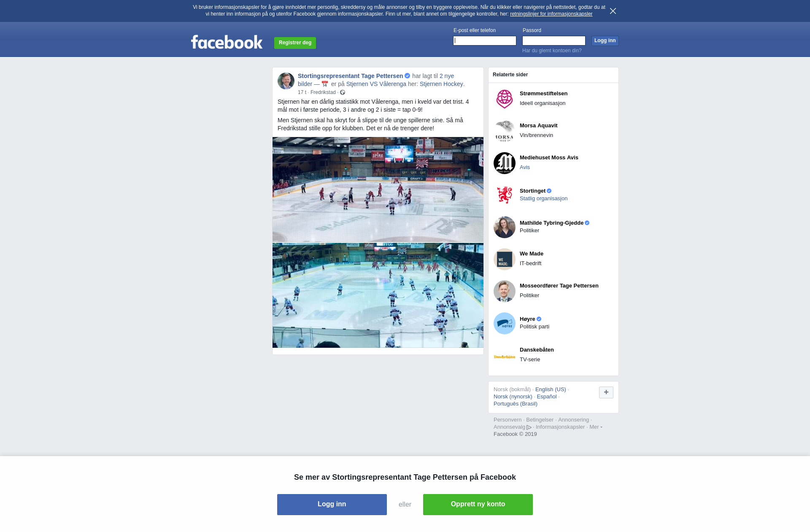Screen dimensions: 810x532
Task: Open Tage Pettersen's post profile picture
Action: click(x=286, y=81)
